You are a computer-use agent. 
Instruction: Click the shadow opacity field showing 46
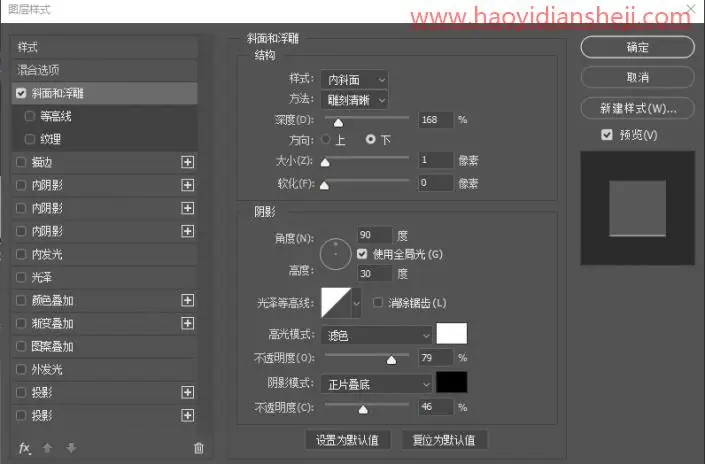click(x=436, y=407)
